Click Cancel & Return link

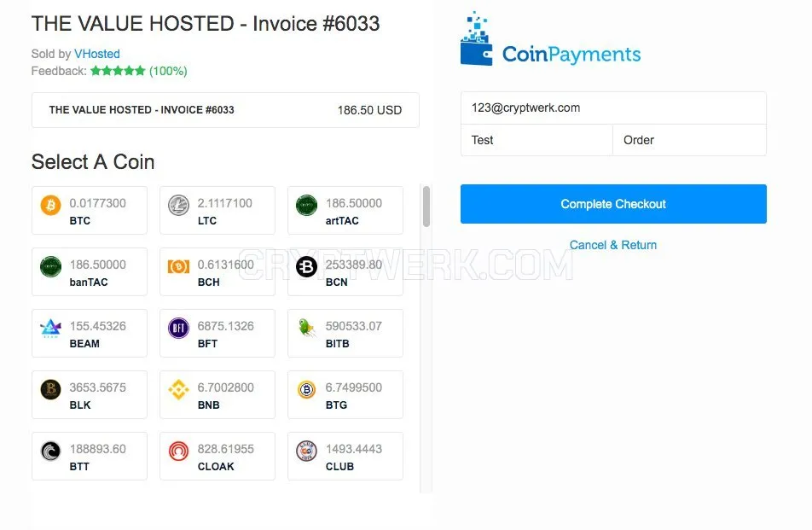pyautogui.click(x=613, y=245)
